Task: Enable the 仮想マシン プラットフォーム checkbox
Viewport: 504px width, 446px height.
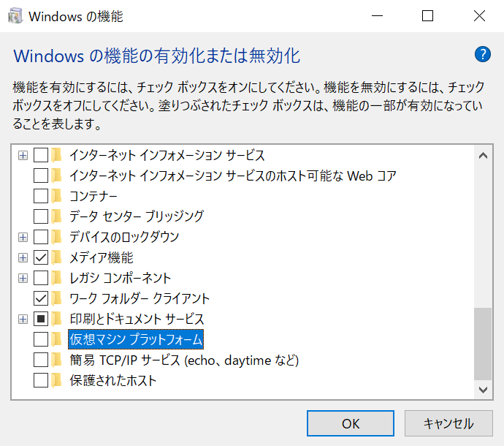Action: click(41, 339)
